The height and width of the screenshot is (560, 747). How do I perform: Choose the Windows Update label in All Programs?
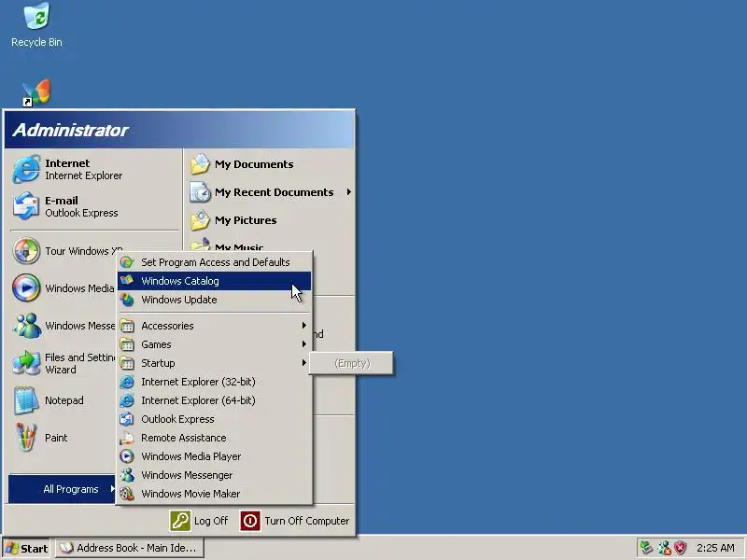coord(179,300)
